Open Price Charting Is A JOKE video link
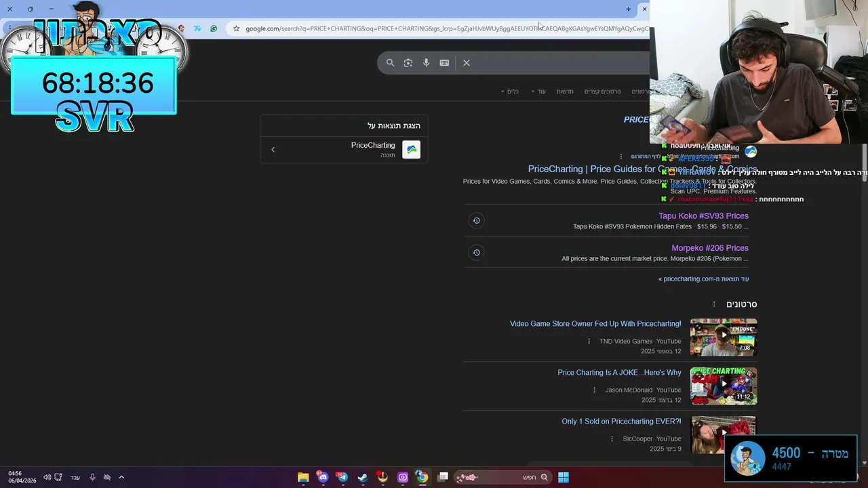The image size is (868, 488). tap(619, 373)
